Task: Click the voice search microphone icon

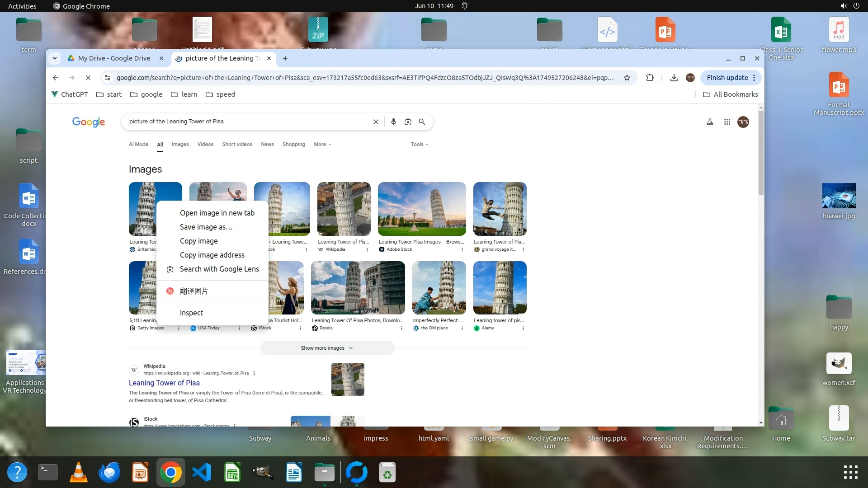Action: coord(393,122)
